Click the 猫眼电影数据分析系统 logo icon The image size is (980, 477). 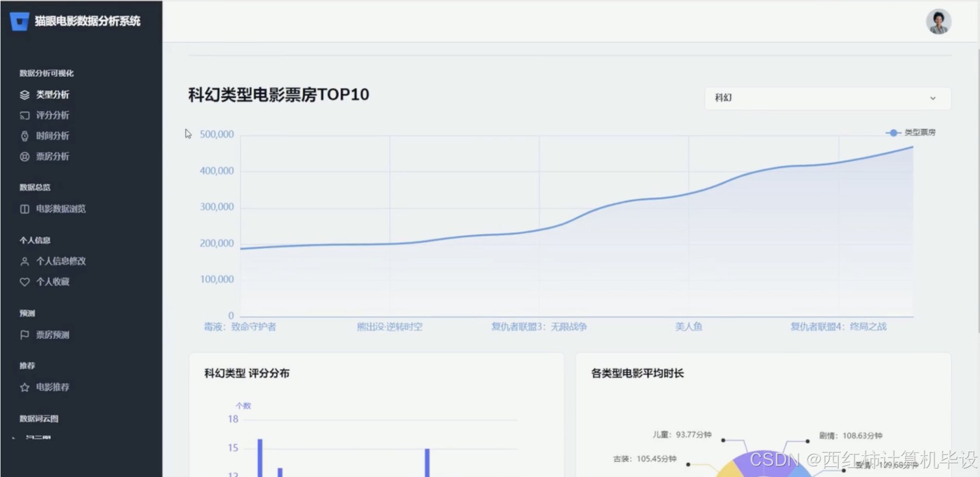[x=20, y=21]
